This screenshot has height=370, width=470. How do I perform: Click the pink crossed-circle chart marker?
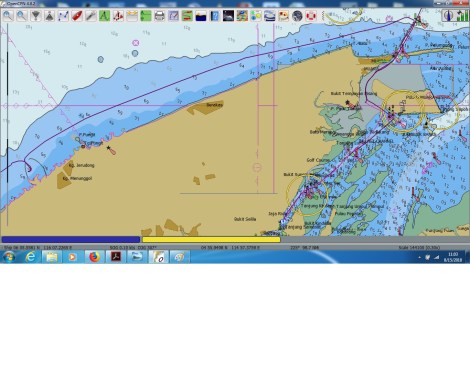(x=135, y=43)
